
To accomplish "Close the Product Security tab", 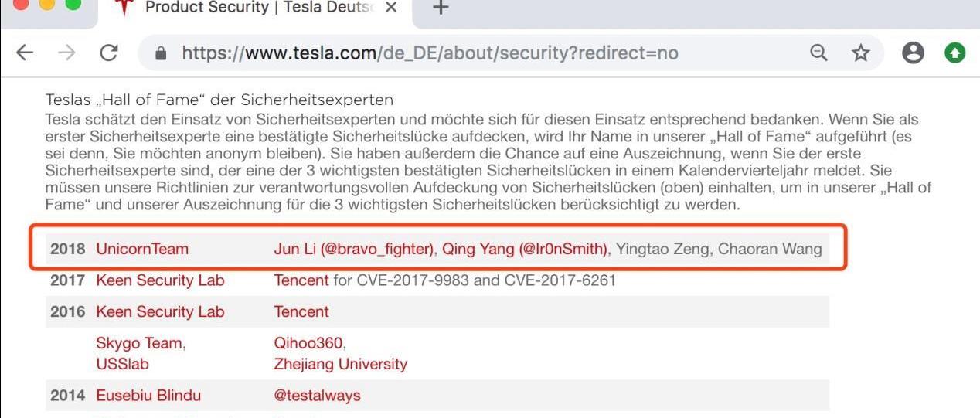I will [391, 8].
